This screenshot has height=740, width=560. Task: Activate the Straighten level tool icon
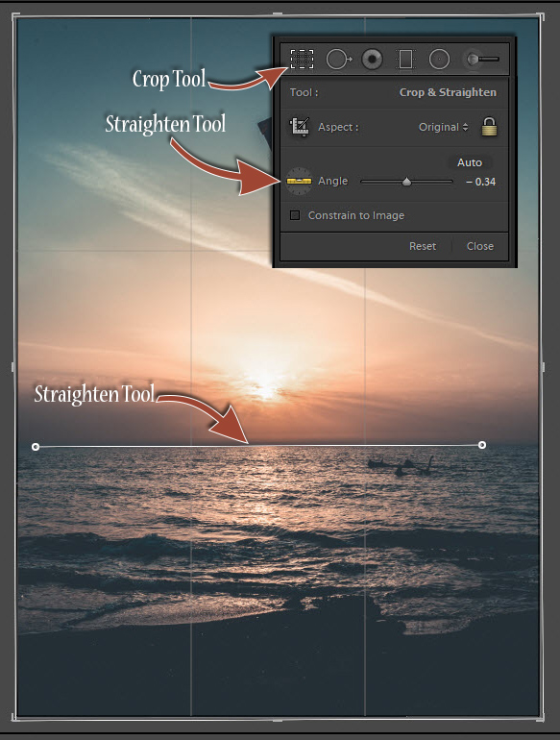coord(299,181)
